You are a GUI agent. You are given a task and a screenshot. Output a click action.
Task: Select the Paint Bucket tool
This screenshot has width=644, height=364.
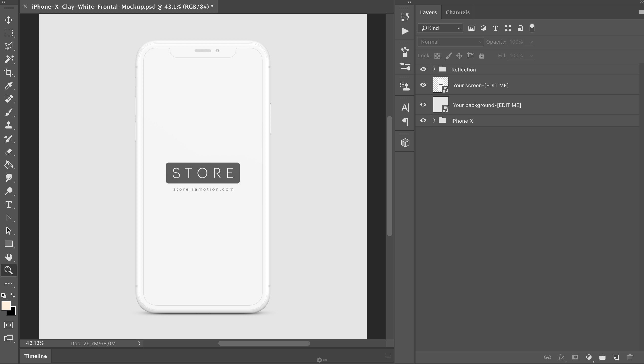tap(9, 165)
